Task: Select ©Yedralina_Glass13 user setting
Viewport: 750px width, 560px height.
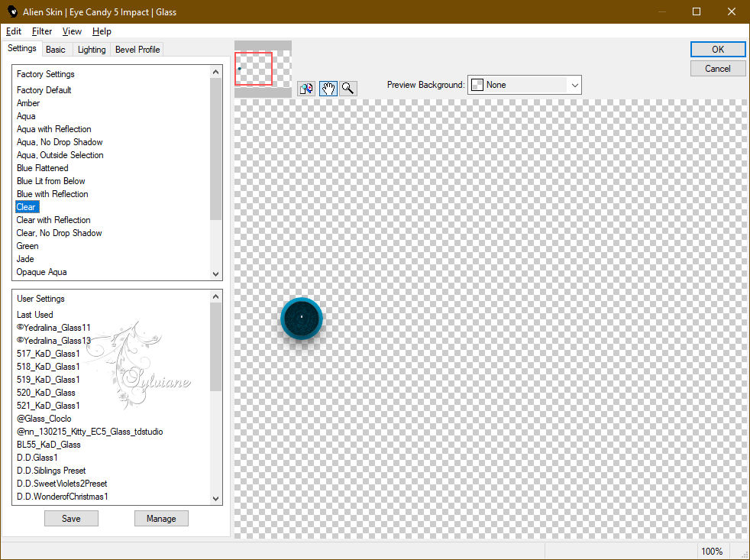Action: coord(53,340)
